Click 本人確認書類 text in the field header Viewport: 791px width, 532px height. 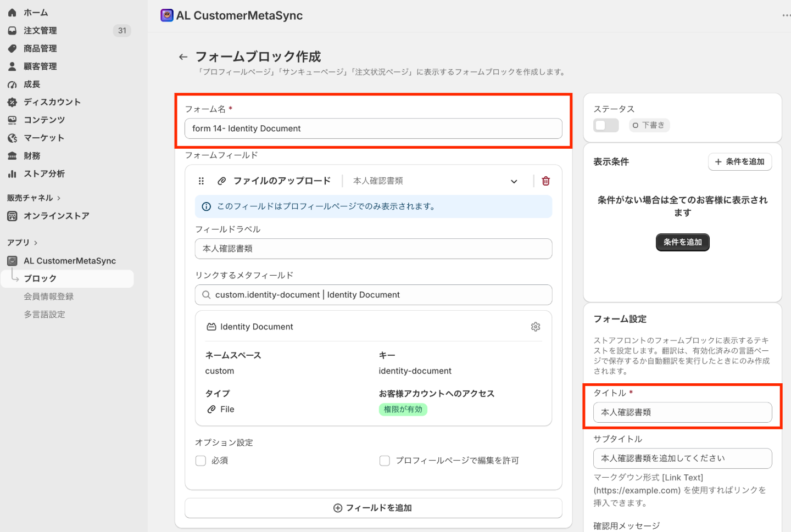point(378,181)
